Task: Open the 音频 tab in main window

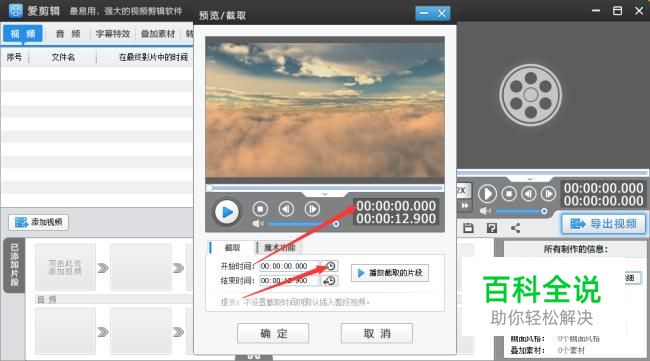Action: (68, 34)
